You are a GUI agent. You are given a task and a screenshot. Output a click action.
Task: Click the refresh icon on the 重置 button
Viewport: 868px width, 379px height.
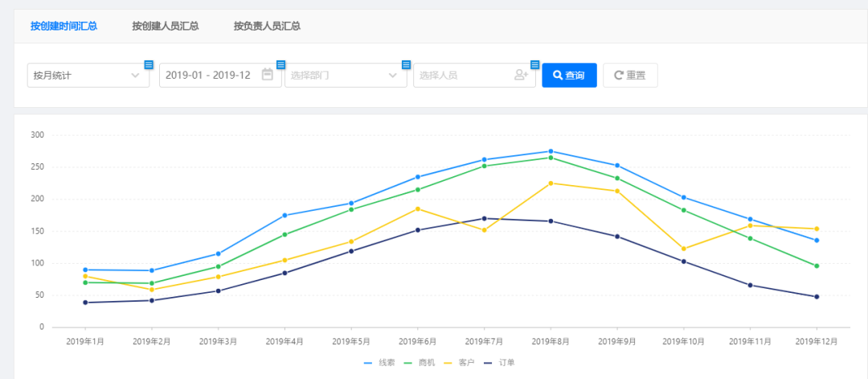[x=618, y=75]
